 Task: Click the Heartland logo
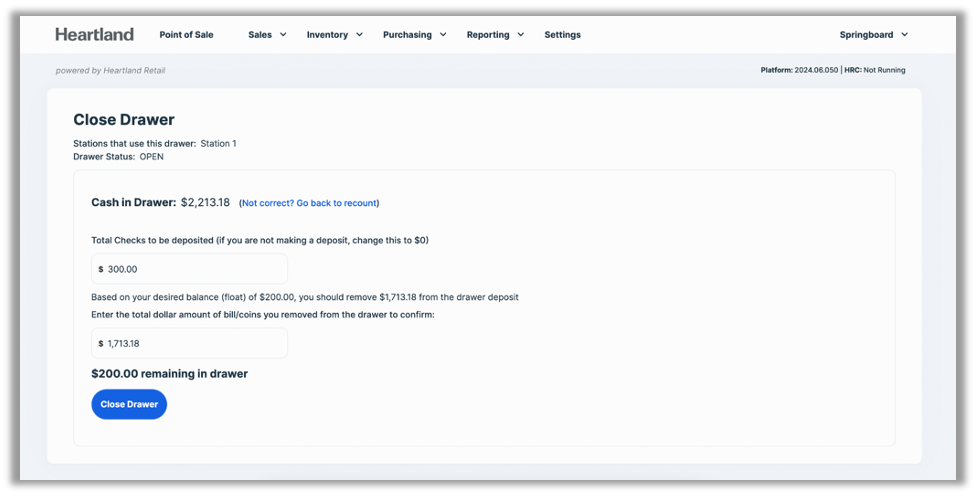click(x=94, y=34)
